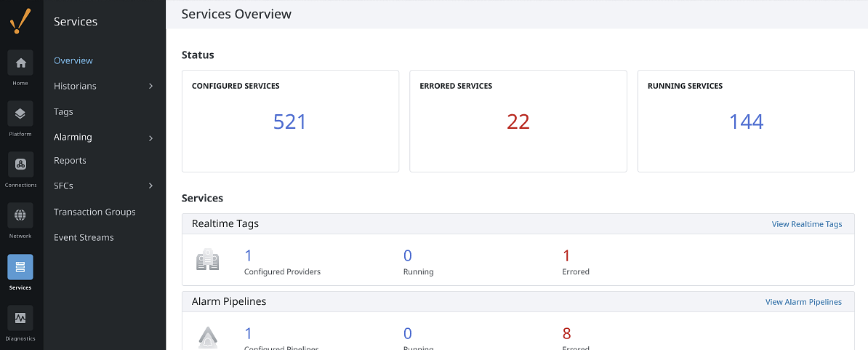Screen dimensions: 868x350
Task: Go to the Network globe icon
Action: 20,215
